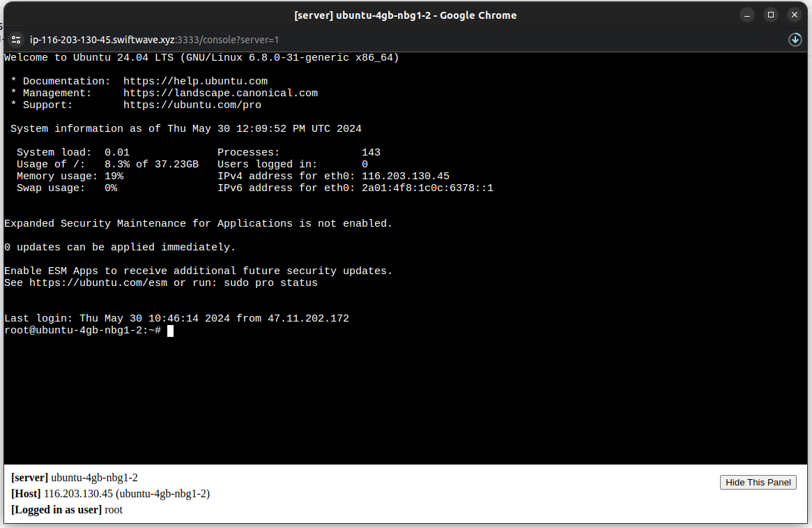
Task: Click the Hide This Panel button
Action: click(758, 483)
